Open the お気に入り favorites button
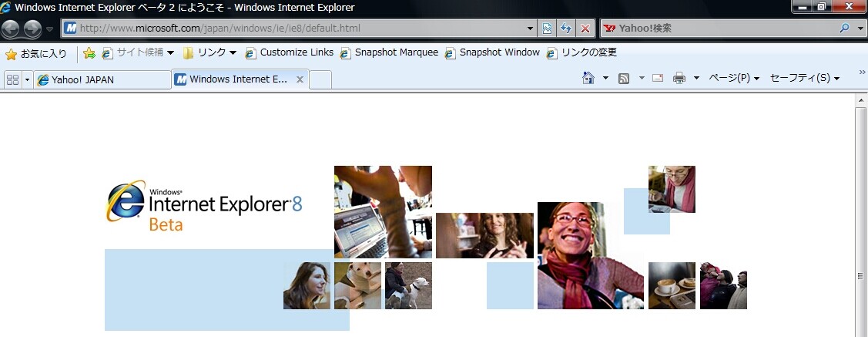The width and height of the screenshot is (868, 337). coord(36,53)
